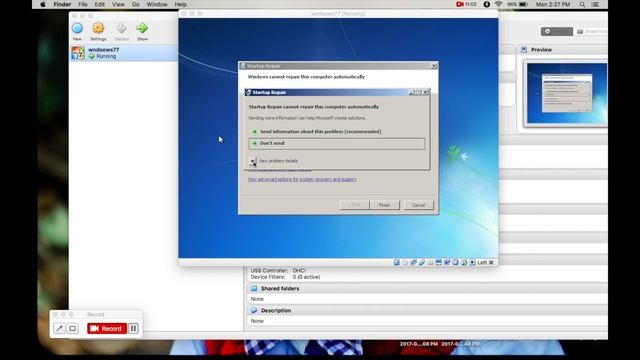Click the USB pen status icon
This screenshot has width=640, height=360.
click(422, 262)
